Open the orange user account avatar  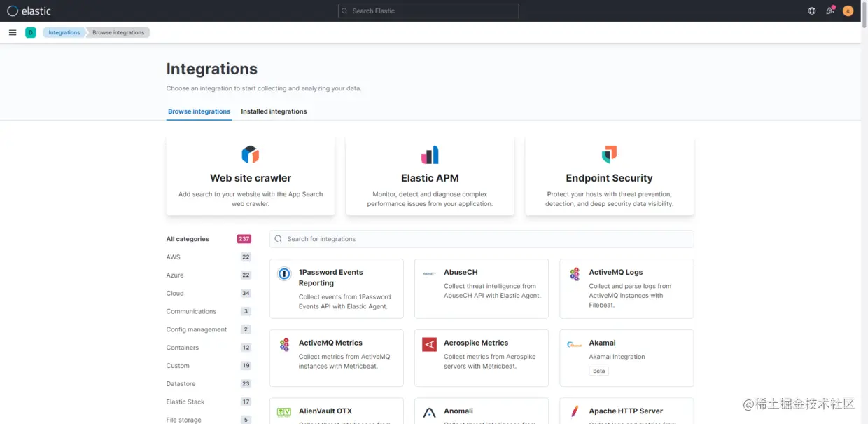(848, 11)
